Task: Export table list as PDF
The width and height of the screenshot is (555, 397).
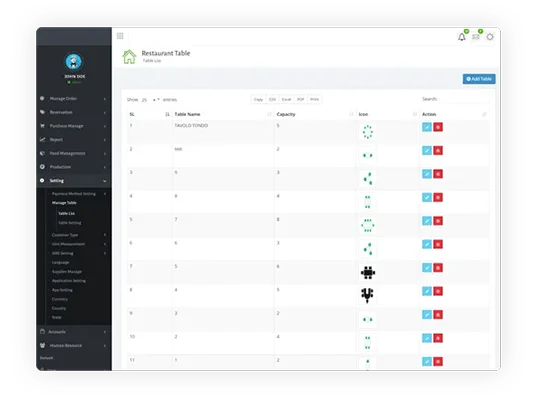Action: [x=301, y=99]
